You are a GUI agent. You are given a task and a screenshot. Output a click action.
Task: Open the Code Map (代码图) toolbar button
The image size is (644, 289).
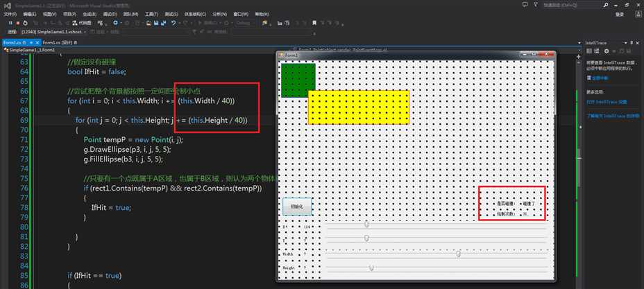[x=82, y=23]
